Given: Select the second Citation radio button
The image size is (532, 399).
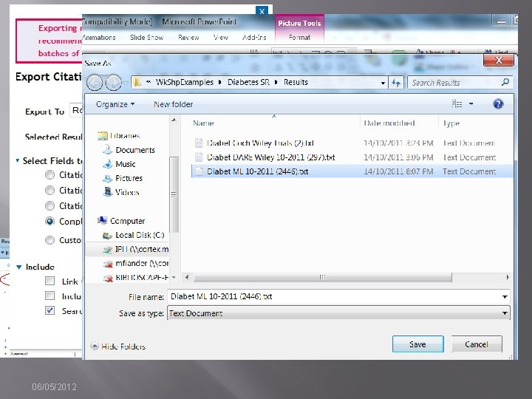Looking at the screenshot, I should tap(50, 190).
